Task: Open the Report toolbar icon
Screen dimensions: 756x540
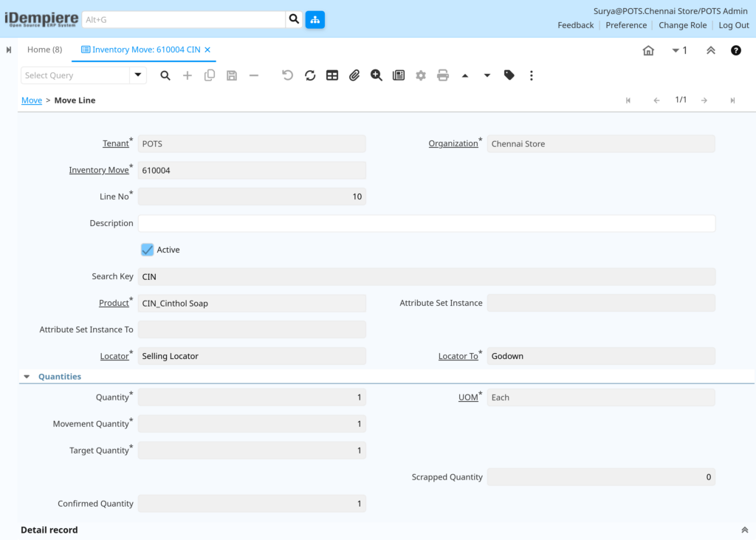Action: (399, 75)
